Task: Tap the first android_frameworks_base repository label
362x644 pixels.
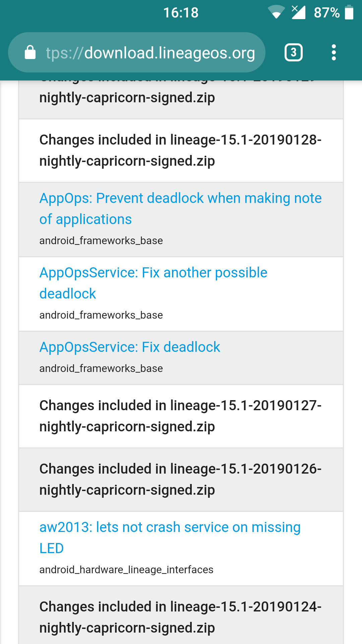Action: point(101,240)
